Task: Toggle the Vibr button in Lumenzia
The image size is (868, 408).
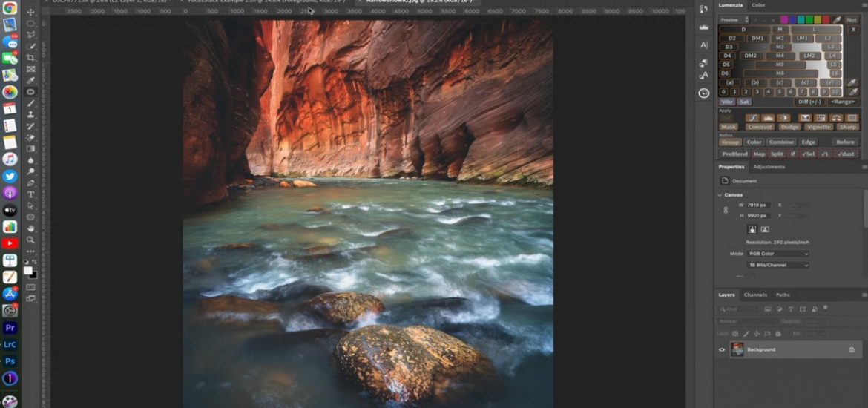Action: pyautogui.click(x=727, y=102)
